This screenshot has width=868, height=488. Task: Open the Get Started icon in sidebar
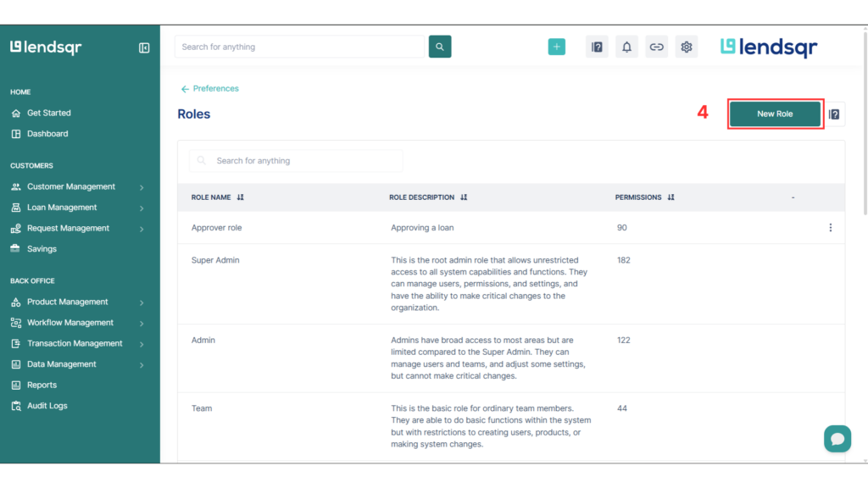(x=17, y=113)
